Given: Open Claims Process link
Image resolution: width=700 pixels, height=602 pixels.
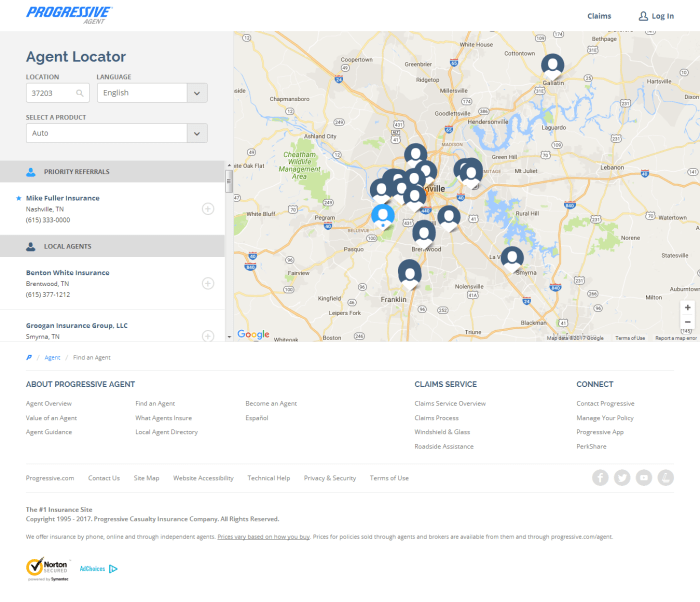Looking at the screenshot, I should click(x=436, y=418).
